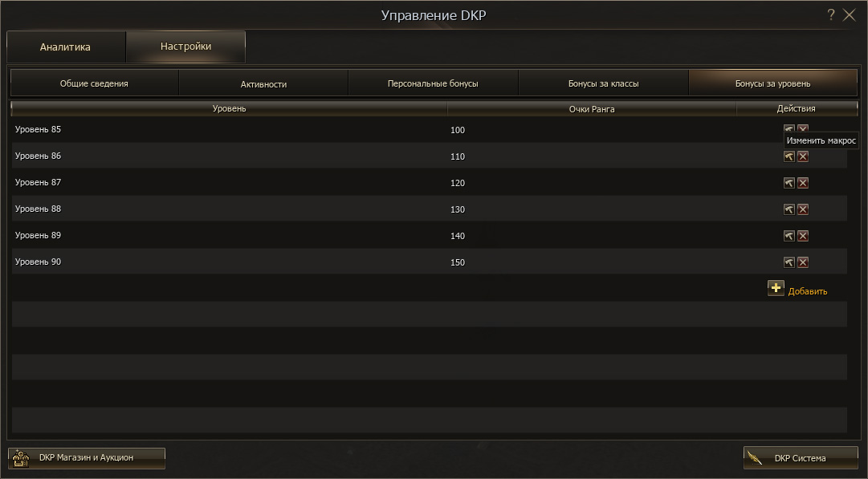Delete the Уровень 85 row
This screenshot has height=479, width=868.
point(803,130)
